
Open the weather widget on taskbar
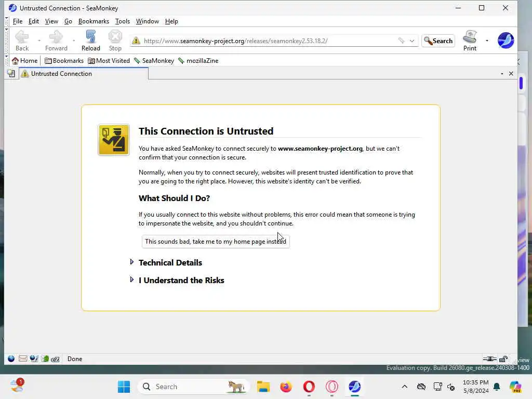click(x=17, y=386)
